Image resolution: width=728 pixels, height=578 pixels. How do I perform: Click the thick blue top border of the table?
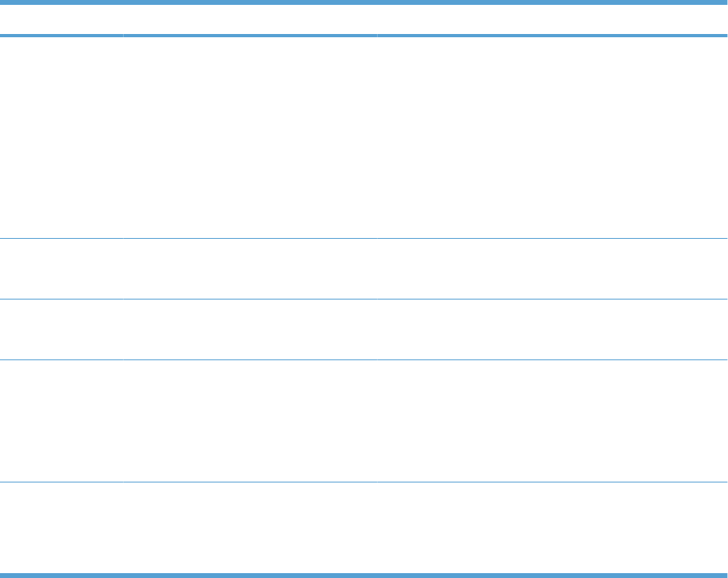pyautogui.click(x=364, y=2)
